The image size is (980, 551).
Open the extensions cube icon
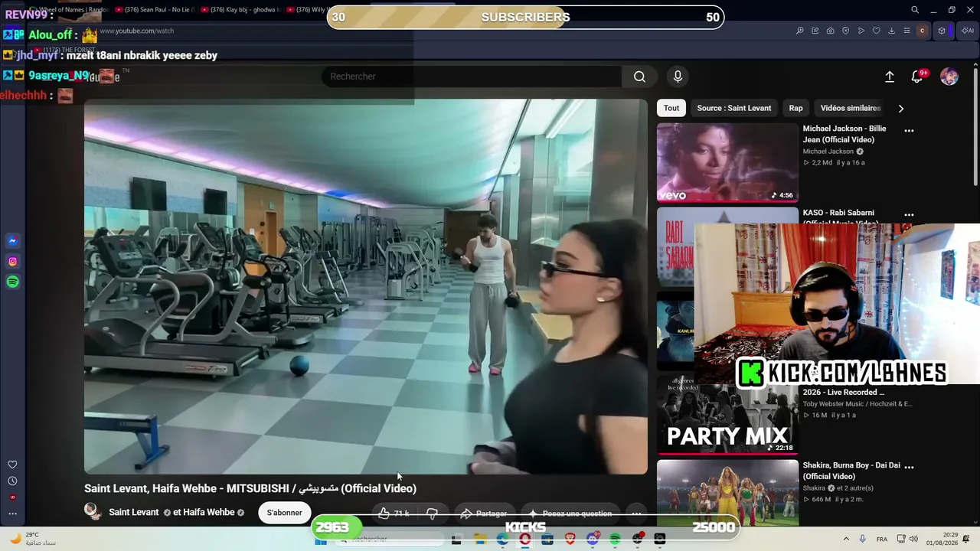click(942, 31)
